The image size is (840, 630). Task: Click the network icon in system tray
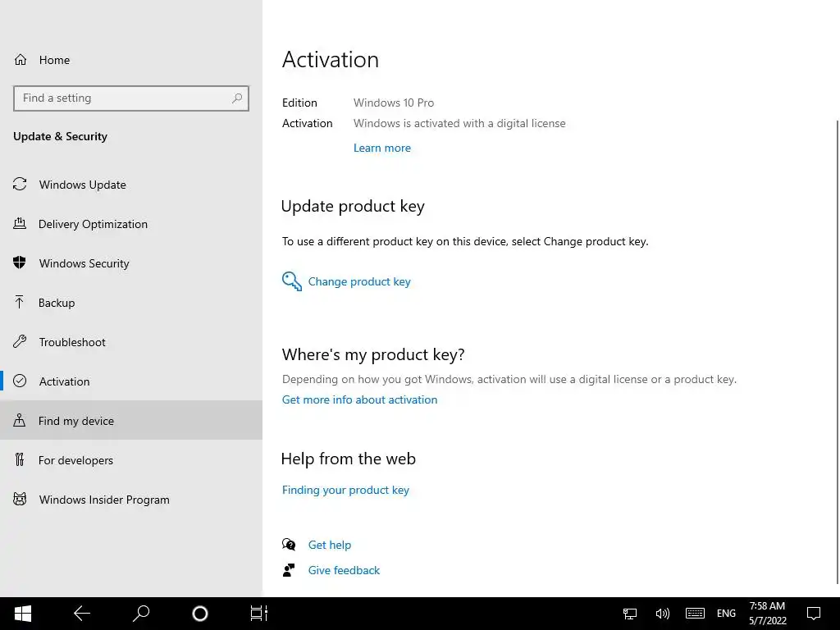630,614
